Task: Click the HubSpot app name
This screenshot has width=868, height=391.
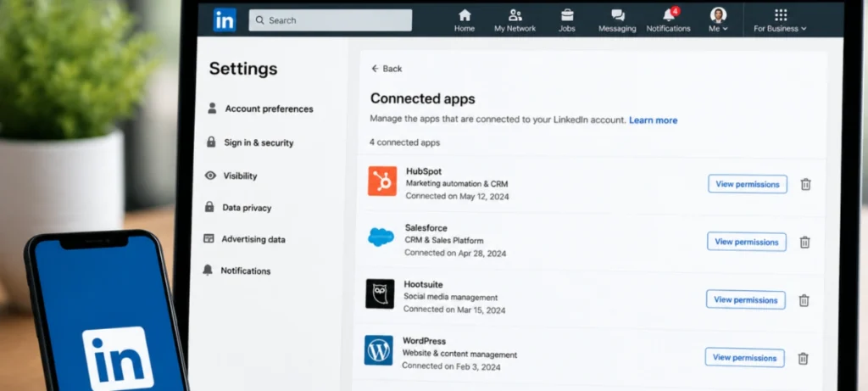Action: pyautogui.click(x=424, y=171)
